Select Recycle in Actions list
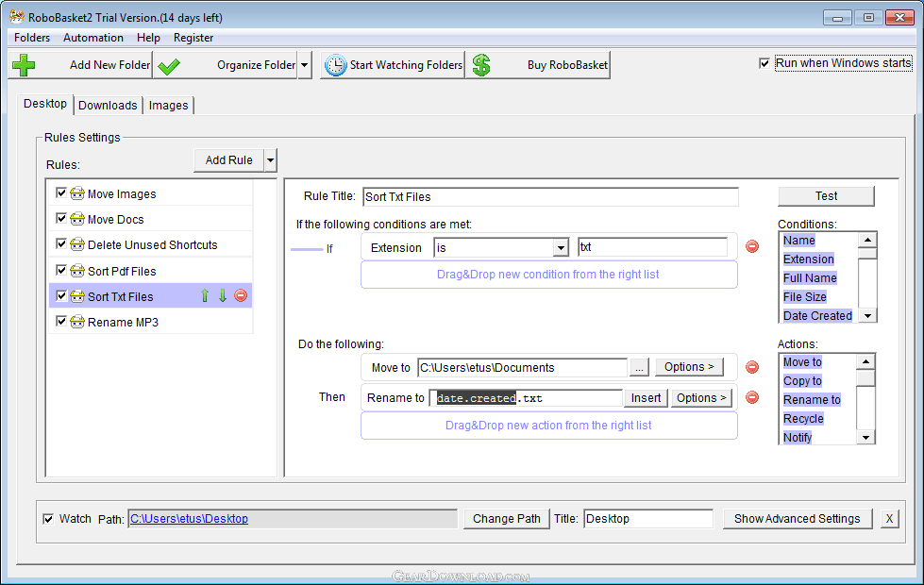 803,418
